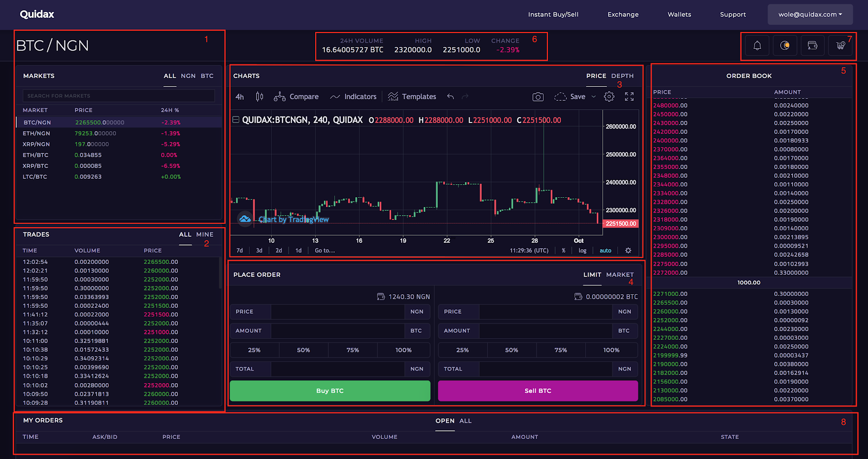The width and height of the screenshot is (868, 459).
Task: Set buy amount to 25%
Action: (254, 350)
